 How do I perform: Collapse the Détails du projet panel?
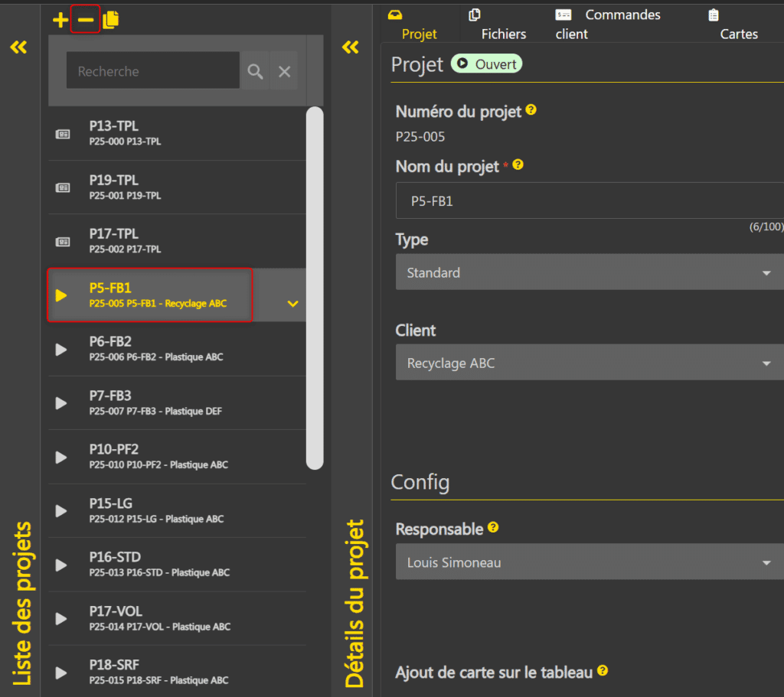351,47
